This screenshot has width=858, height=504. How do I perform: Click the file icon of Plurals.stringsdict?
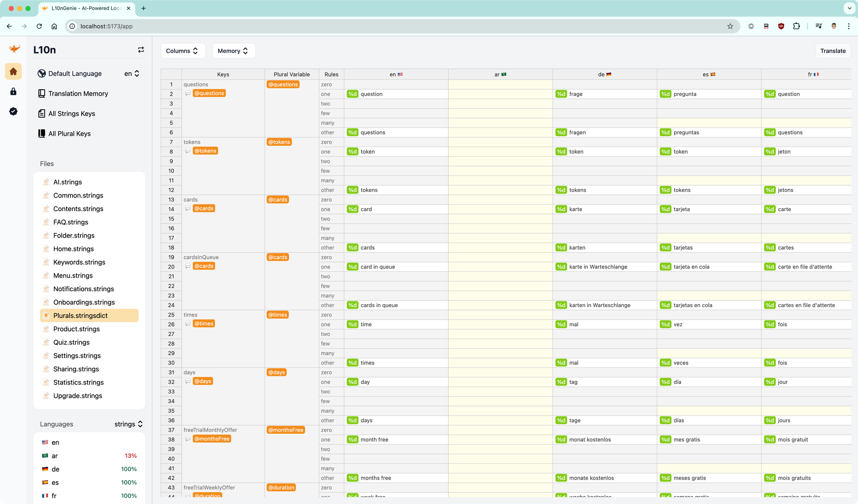[46, 315]
